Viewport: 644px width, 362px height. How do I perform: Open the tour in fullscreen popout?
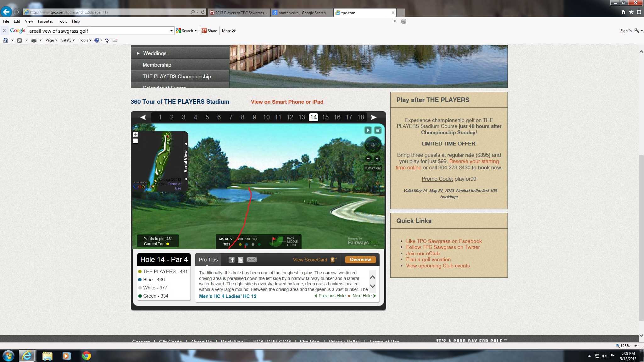[378, 130]
